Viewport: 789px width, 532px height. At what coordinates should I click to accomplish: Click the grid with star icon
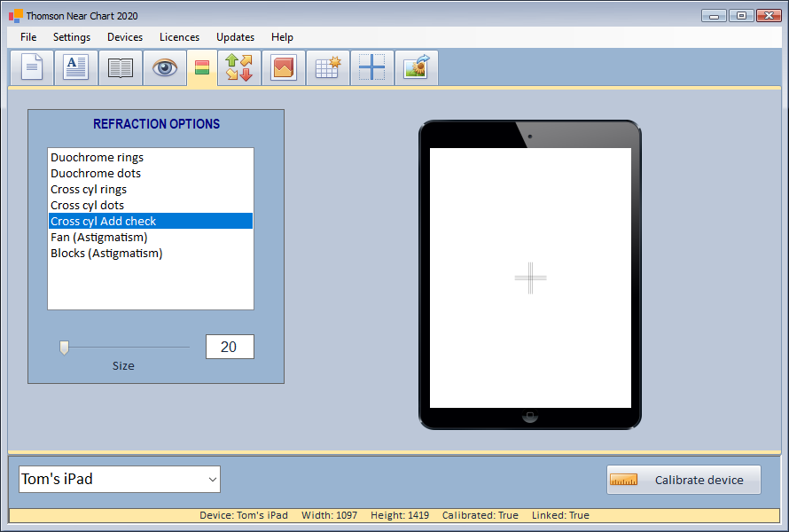328,68
